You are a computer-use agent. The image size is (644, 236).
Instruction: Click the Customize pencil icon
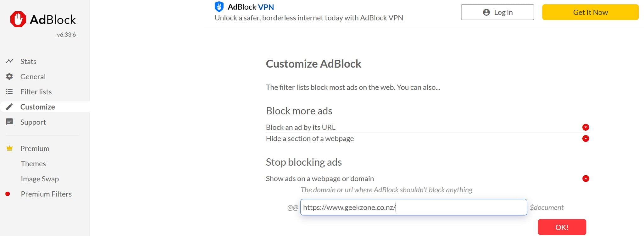(9, 107)
